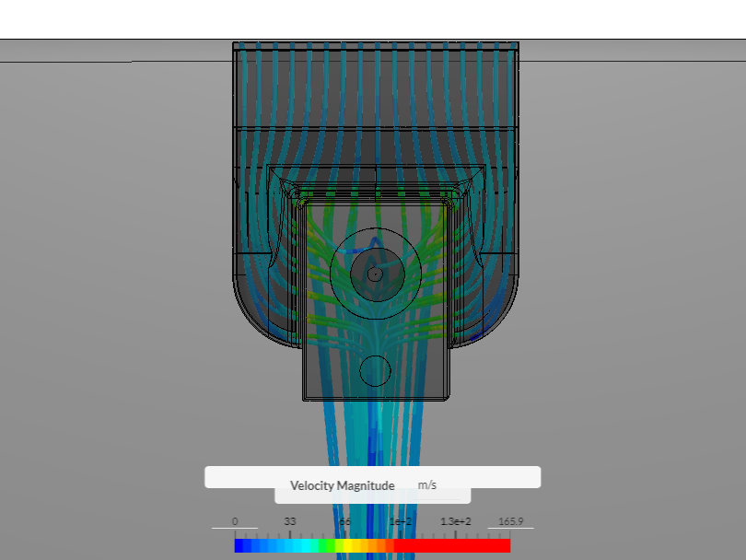
Task: Click the 66 tick label on the legend
Action: pos(345,521)
